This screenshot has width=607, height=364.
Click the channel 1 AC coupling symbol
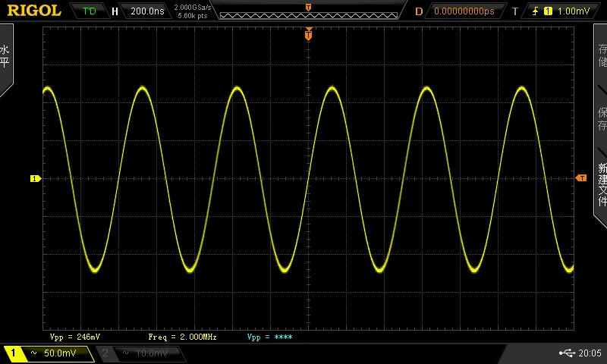pos(34,353)
